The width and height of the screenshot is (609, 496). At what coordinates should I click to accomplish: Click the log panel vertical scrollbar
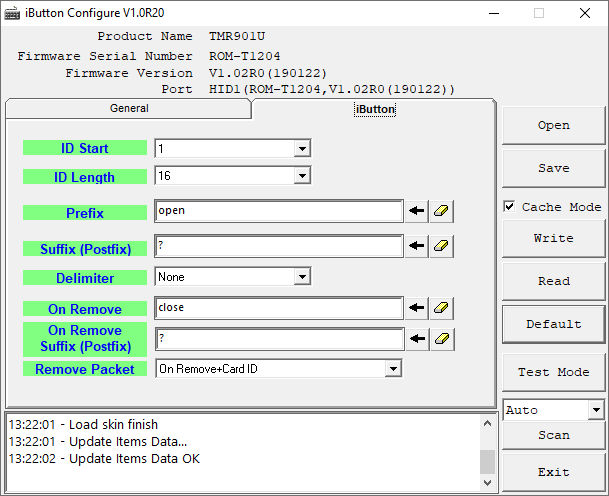[x=487, y=450]
